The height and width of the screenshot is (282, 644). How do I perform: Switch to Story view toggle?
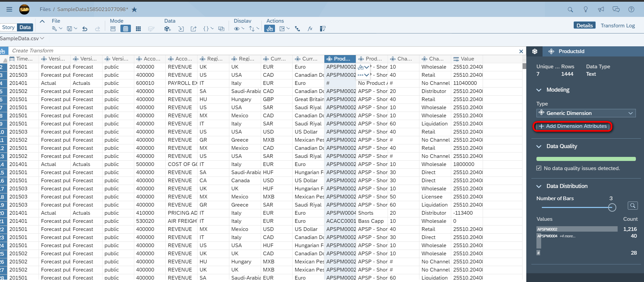[8, 27]
